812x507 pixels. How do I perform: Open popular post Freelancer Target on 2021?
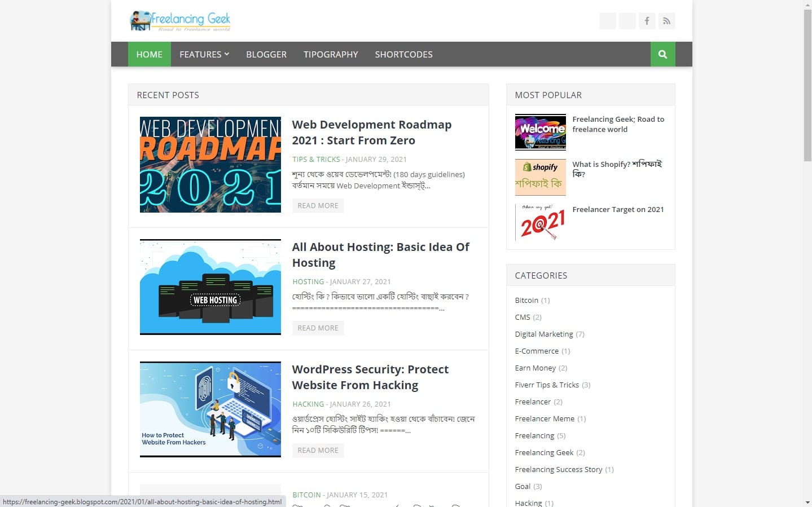pyautogui.click(x=618, y=209)
